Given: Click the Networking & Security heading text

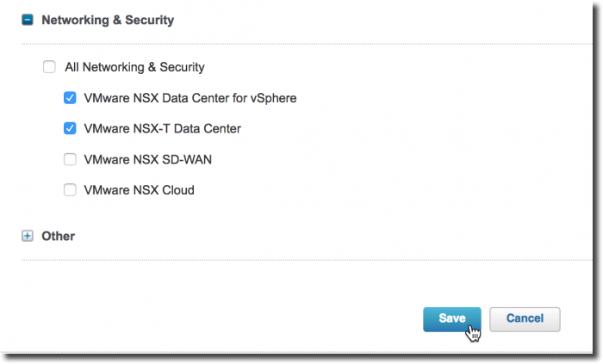Looking at the screenshot, I should [x=108, y=20].
